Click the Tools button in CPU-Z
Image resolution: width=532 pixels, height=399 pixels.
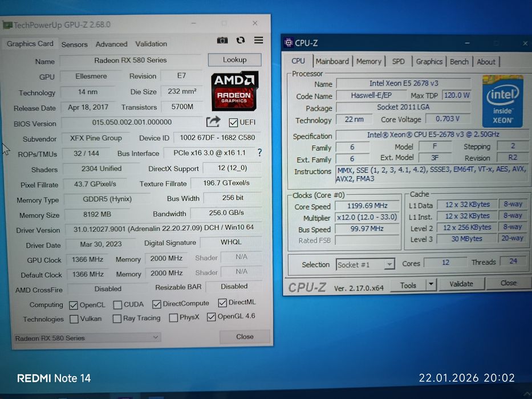tap(408, 286)
